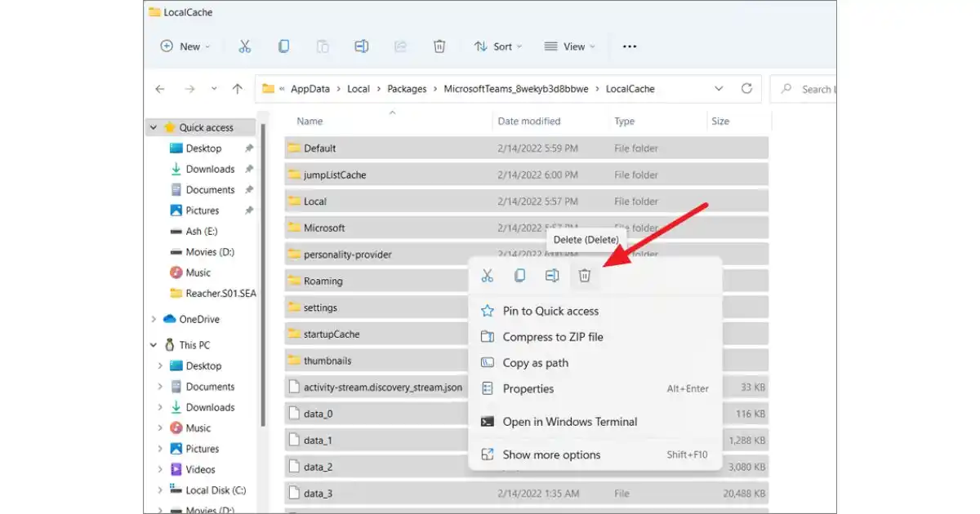Open Desktop in Quick access

pyautogui.click(x=203, y=148)
